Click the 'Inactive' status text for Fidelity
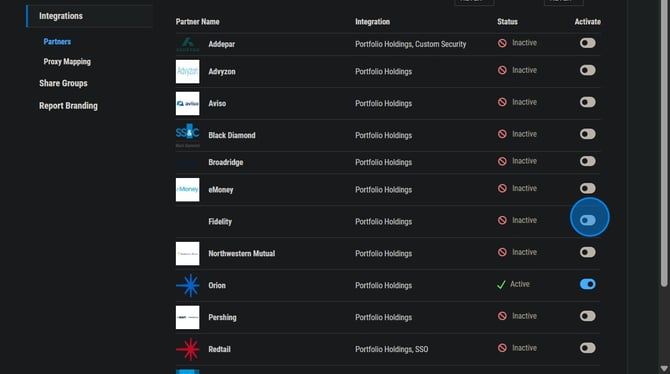 [524, 221]
